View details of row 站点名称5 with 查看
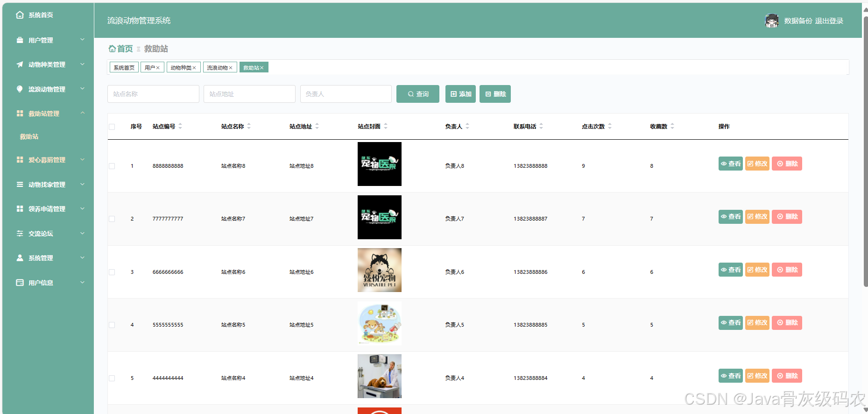868x414 pixels. (x=731, y=323)
